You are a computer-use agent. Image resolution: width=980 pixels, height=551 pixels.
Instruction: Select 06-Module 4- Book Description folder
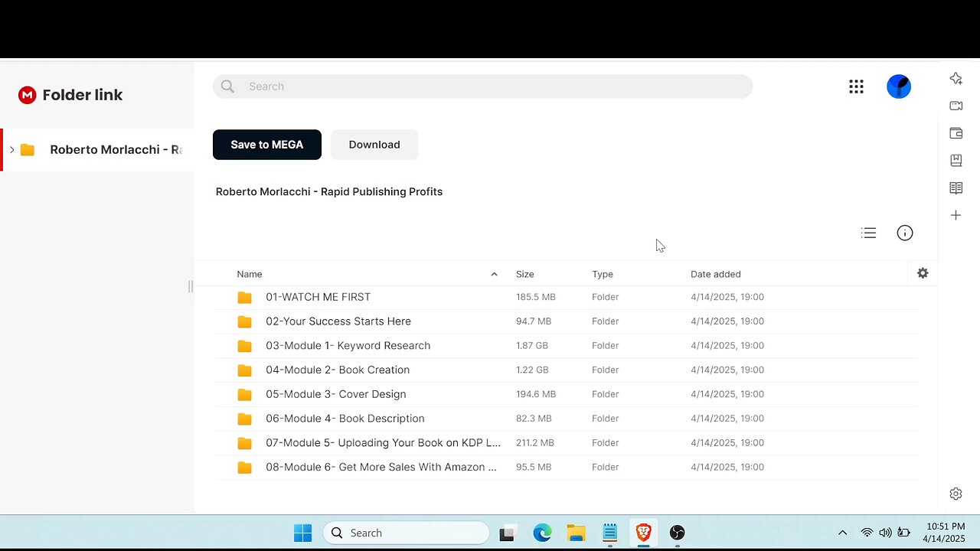[567, 419]
